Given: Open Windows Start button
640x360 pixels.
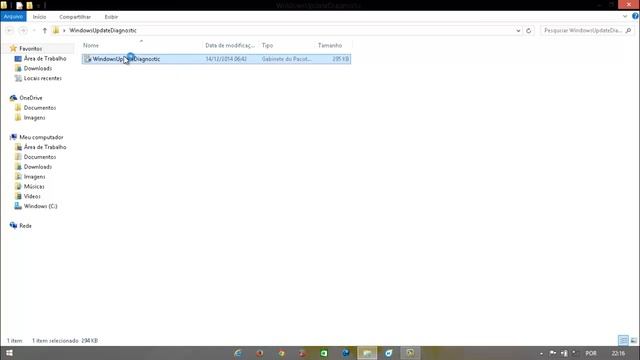Looking at the screenshot, I should click(9, 353).
